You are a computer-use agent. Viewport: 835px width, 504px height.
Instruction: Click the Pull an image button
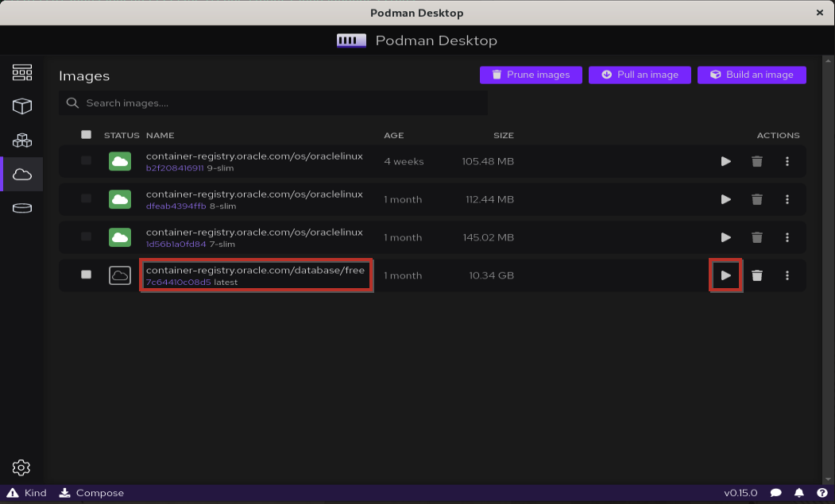(x=640, y=75)
